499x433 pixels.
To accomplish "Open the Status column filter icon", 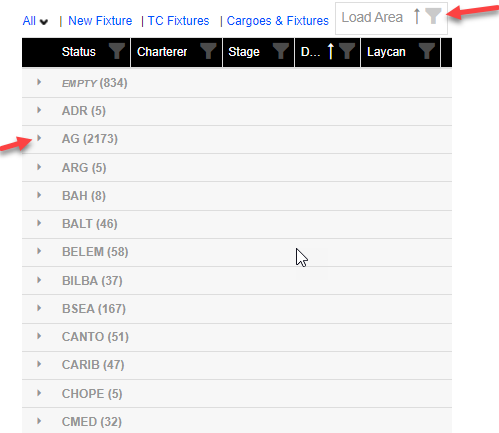I will [117, 51].
